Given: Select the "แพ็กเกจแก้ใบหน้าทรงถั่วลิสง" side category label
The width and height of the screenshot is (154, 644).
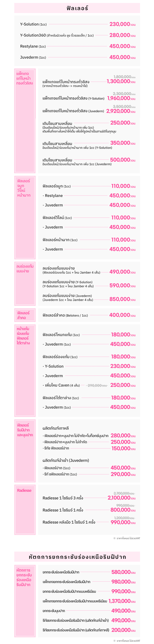Looking at the screenshot, I should [24, 78].
